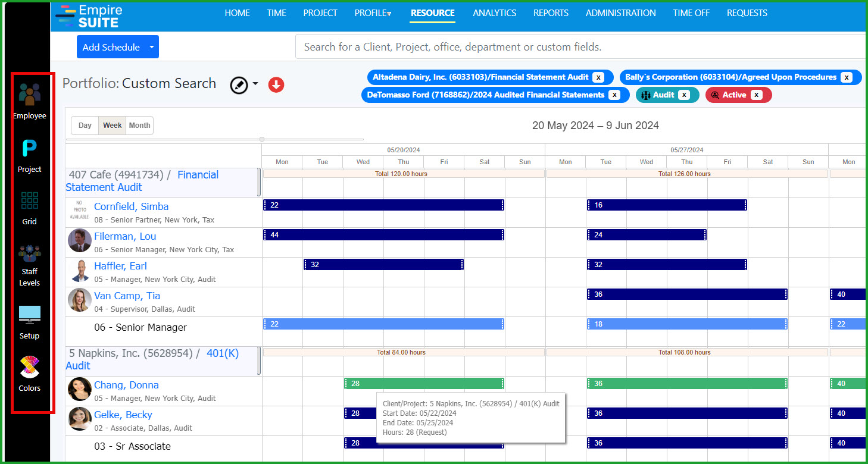Click the 20 May 2024 – 9 Jun 2024 range

click(x=595, y=126)
